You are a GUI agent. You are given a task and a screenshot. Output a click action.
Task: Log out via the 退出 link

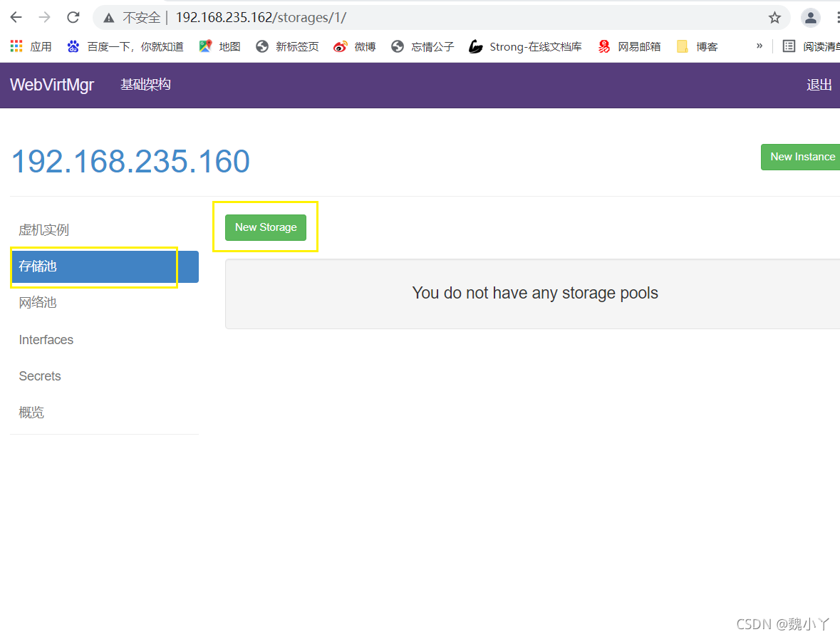[x=819, y=85]
